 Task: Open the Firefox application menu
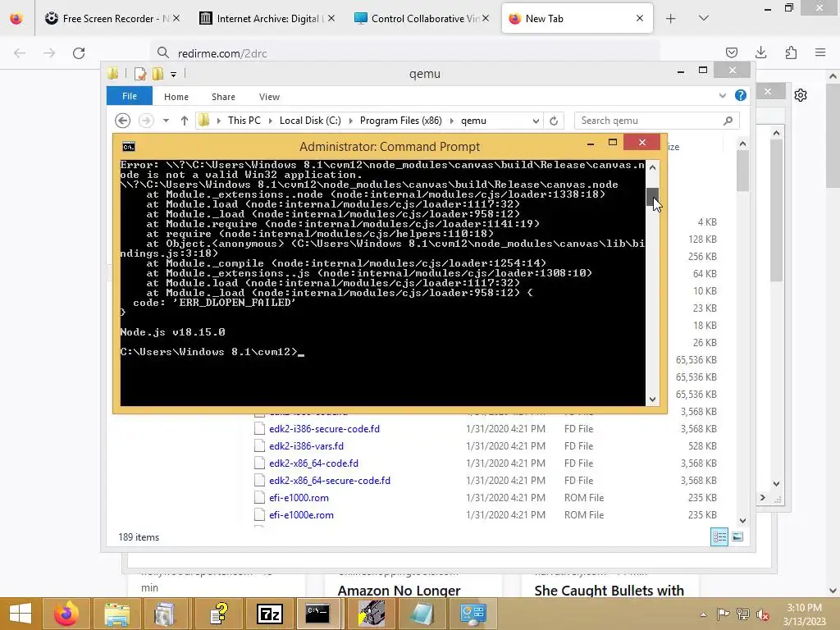(x=820, y=52)
